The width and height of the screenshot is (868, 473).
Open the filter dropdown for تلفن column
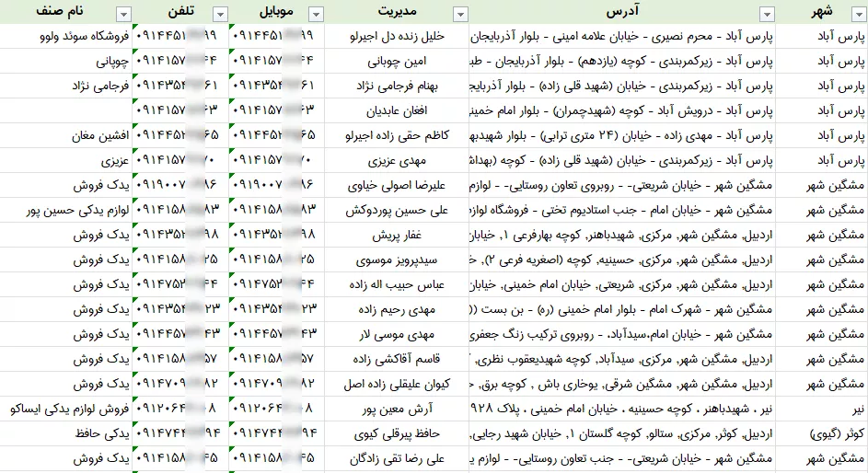(x=220, y=15)
